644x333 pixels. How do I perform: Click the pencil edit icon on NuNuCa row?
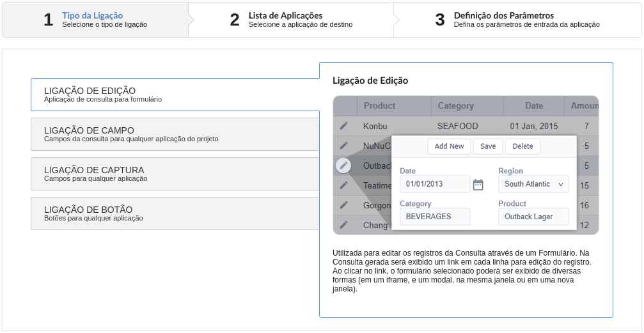pyautogui.click(x=344, y=146)
